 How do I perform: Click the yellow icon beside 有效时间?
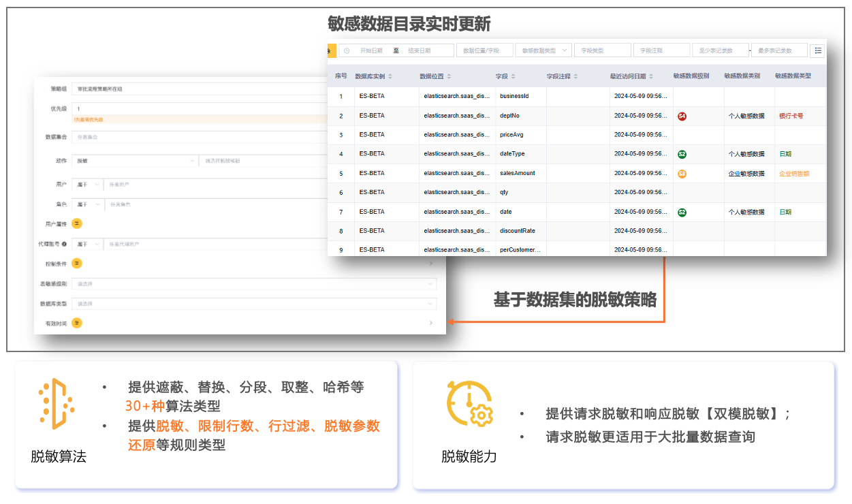point(77,323)
